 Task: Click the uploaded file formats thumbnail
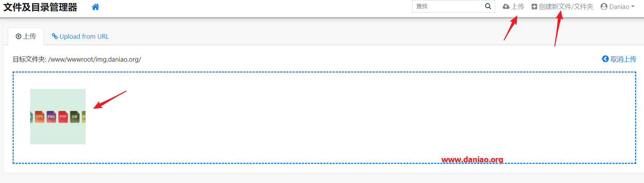point(58,117)
